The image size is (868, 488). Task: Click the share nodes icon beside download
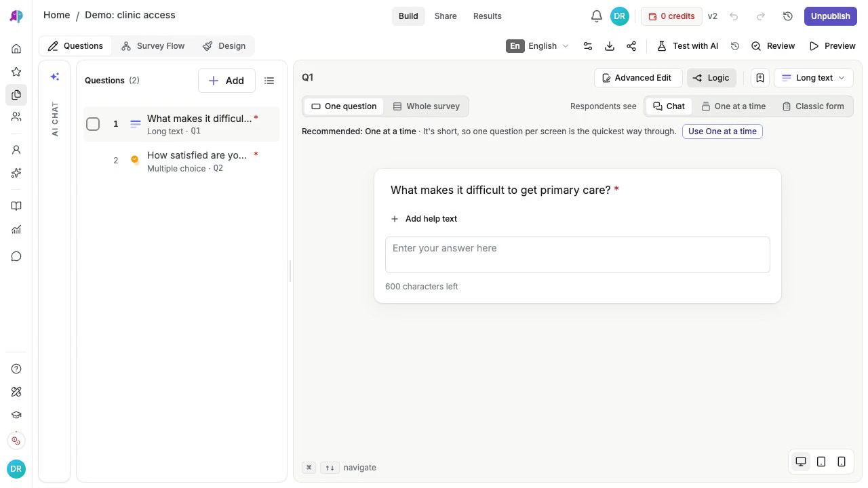click(x=631, y=46)
